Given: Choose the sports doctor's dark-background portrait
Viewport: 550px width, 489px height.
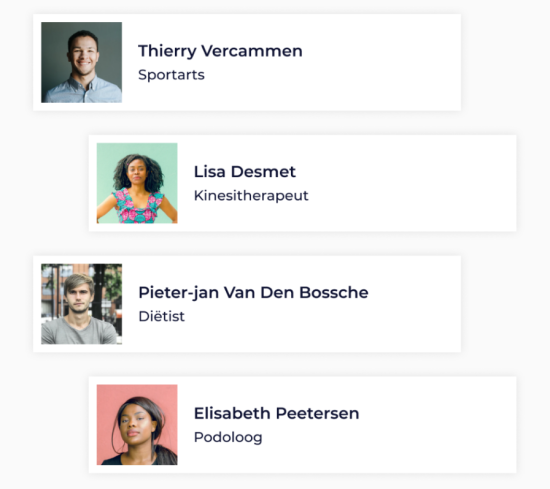Looking at the screenshot, I should [x=81, y=62].
